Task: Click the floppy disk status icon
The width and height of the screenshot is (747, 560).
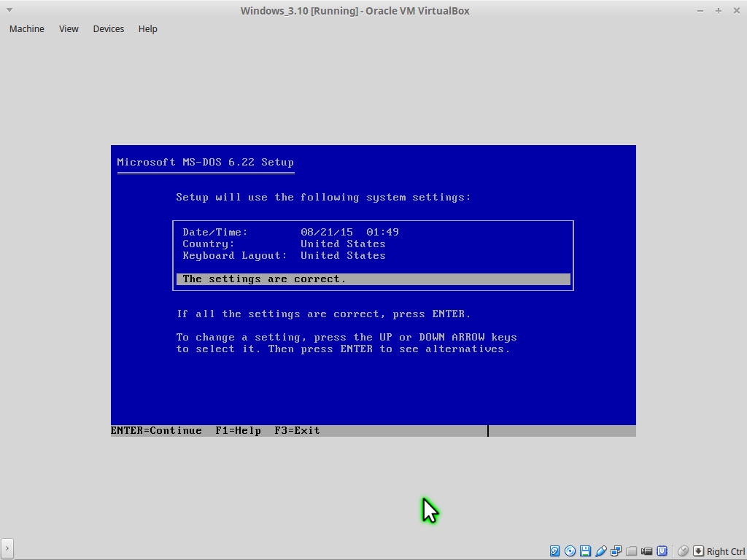Action: coord(586,551)
